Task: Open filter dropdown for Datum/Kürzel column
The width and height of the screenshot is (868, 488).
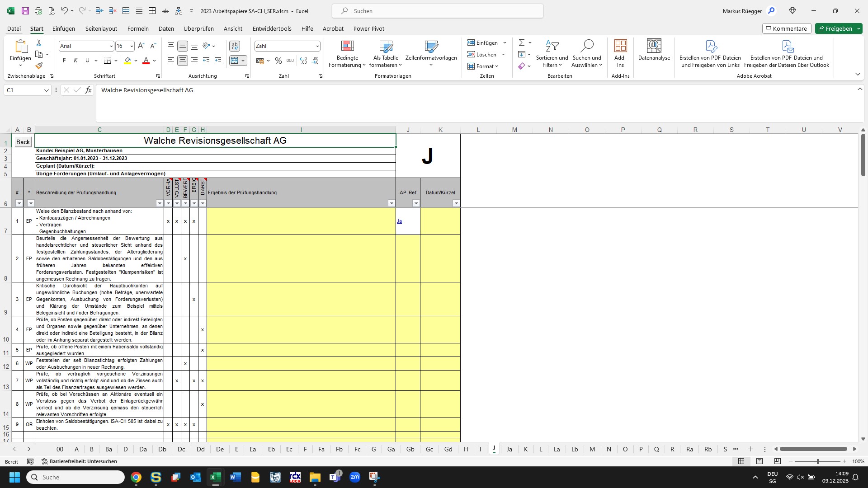Action: [456, 203]
